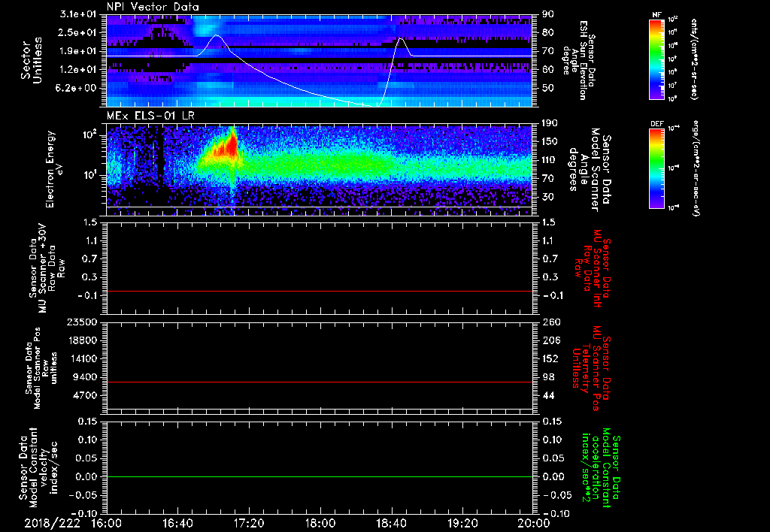Image resolution: width=770 pixels, height=532 pixels.
Task: Click the '18:40' time axis label
Action: tap(391, 523)
